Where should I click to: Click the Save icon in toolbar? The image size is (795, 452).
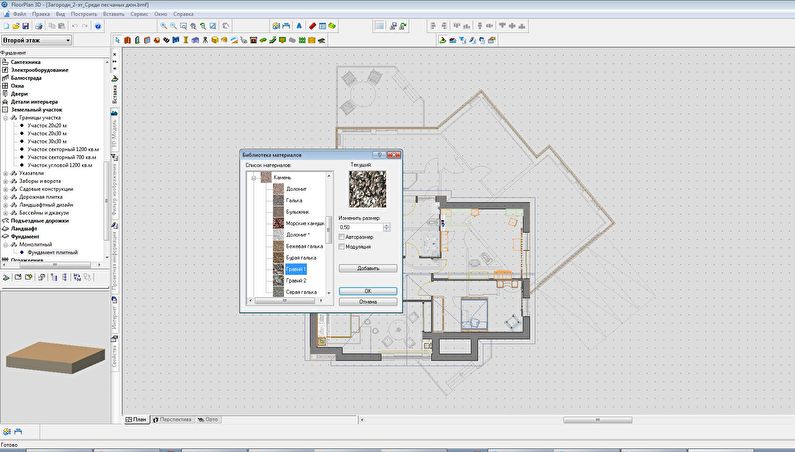click(x=26, y=26)
